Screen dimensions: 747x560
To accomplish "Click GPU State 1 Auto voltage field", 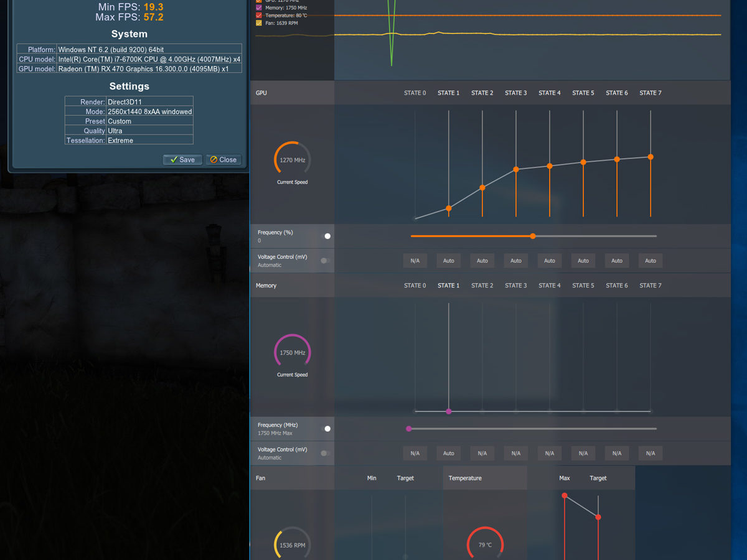I will (x=449, y=261).
